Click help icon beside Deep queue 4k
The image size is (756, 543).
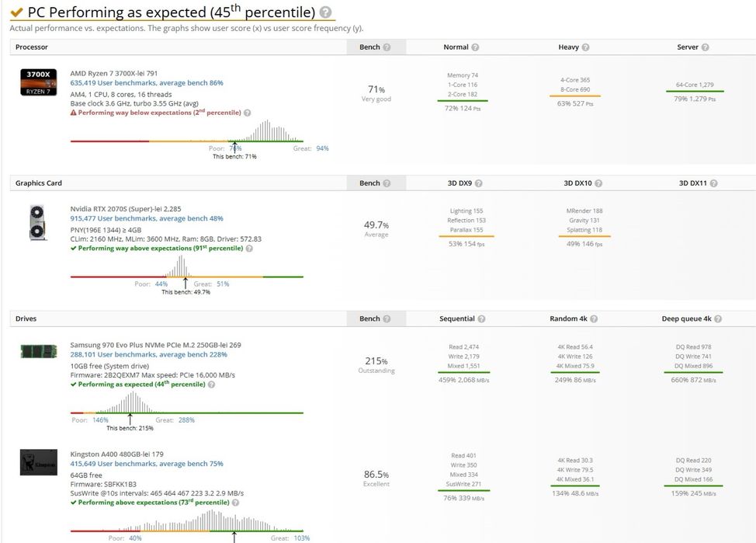point(717,319)
